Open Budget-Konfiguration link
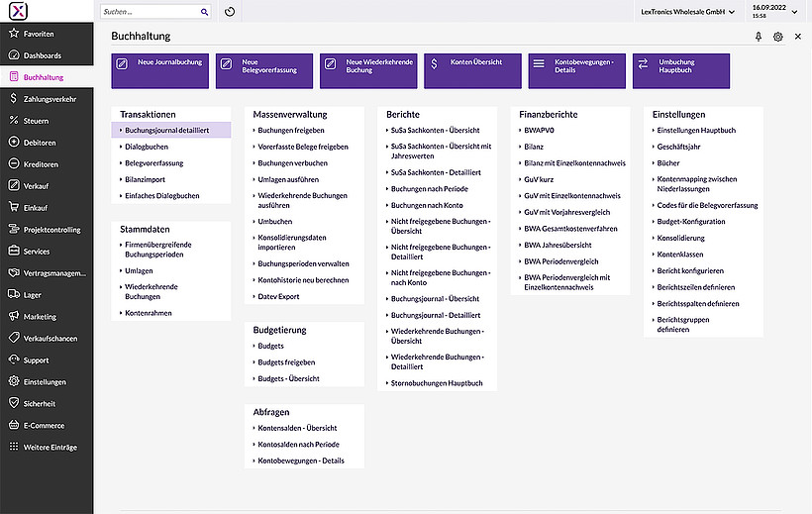The width and height of the screenshot is (812, 514). 691,221
